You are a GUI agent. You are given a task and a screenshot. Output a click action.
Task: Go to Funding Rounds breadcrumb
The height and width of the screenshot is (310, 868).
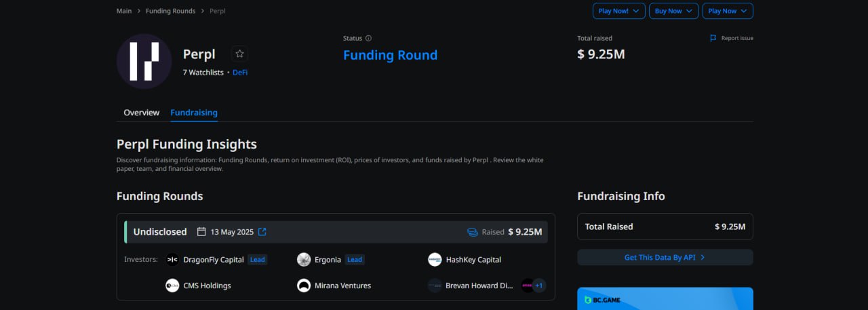pos(170,11)
